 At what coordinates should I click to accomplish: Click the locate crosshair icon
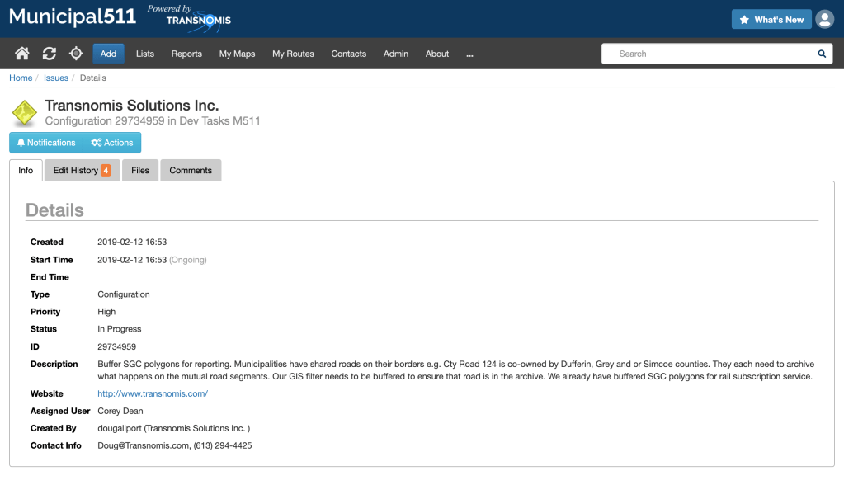tap(76, 54)
